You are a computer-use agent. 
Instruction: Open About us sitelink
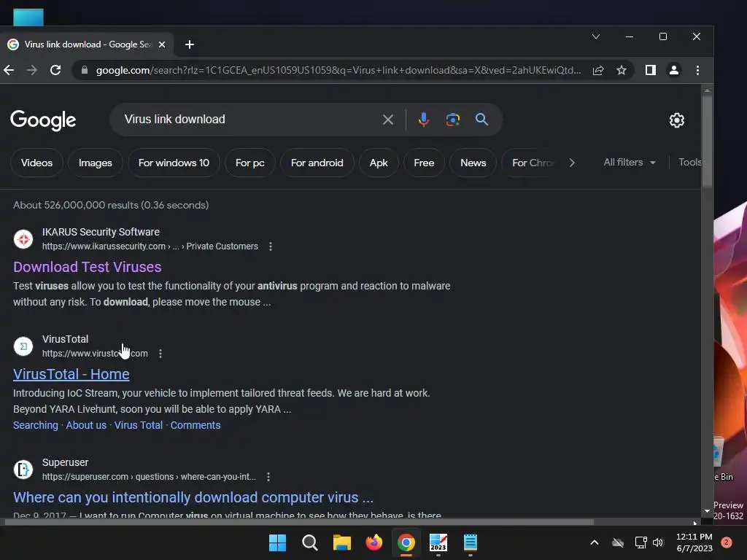pos(86,425)
